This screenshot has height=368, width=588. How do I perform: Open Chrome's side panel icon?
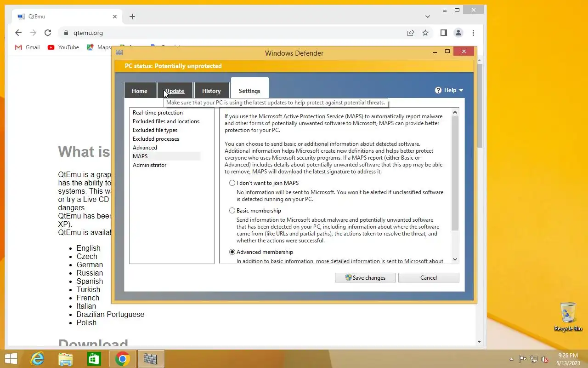[443, 33]
